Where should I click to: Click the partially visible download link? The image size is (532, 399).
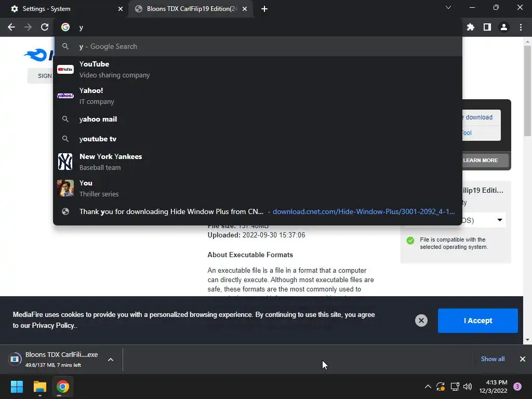coord(477,117)
